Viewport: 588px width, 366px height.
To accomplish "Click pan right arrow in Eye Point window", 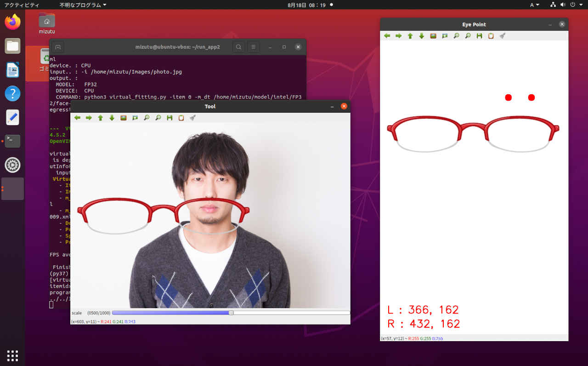I will coord(398,36).
